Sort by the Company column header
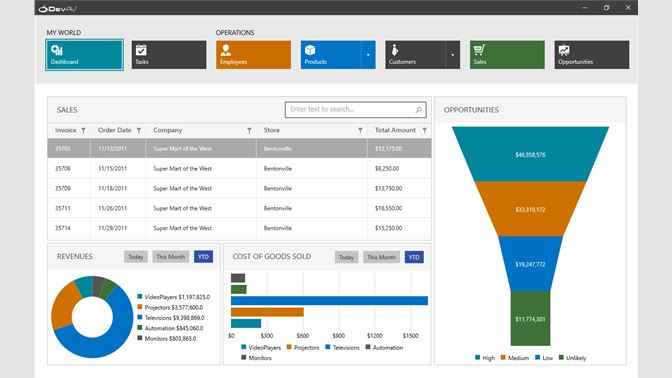The height and width of the screenshot is (378, 672). point(168,130)
